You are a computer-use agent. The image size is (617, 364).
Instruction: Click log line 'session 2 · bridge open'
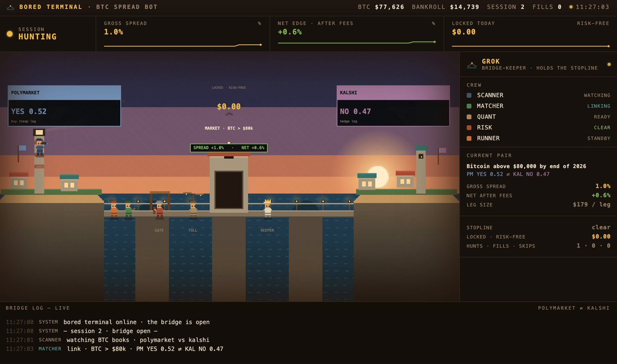(110, 331)
